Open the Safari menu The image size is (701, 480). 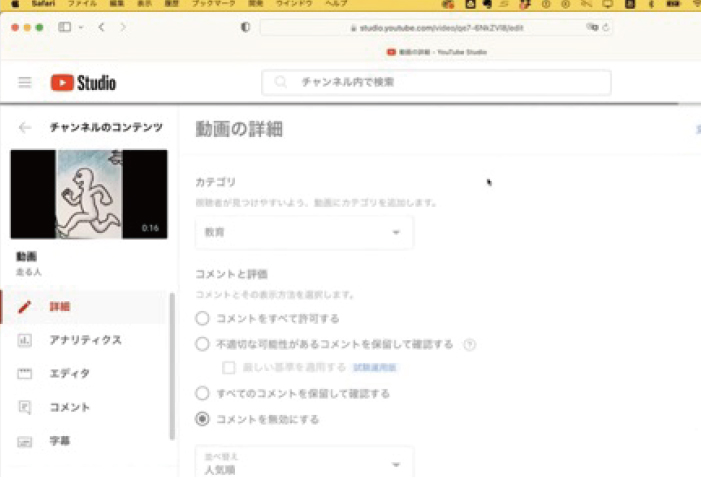pyautogui.click(x=44, y=4)
